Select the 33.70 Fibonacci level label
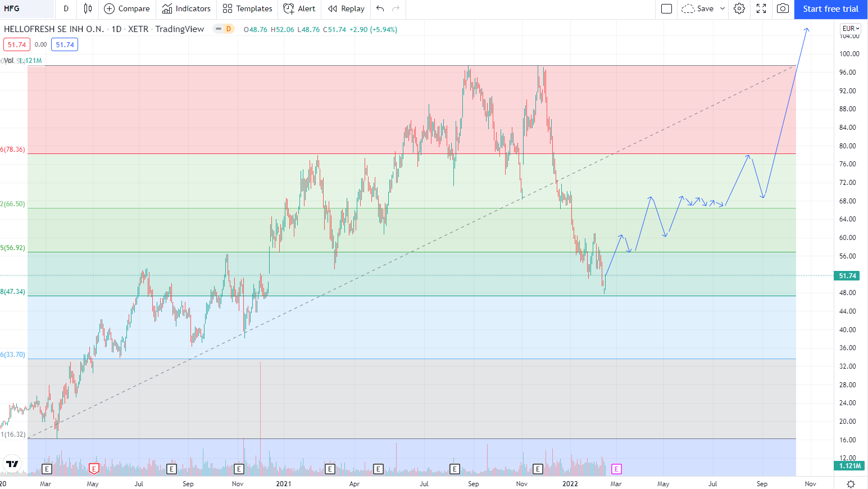The width and height of the screenshot is (868, 489). (x=13, y=355)
